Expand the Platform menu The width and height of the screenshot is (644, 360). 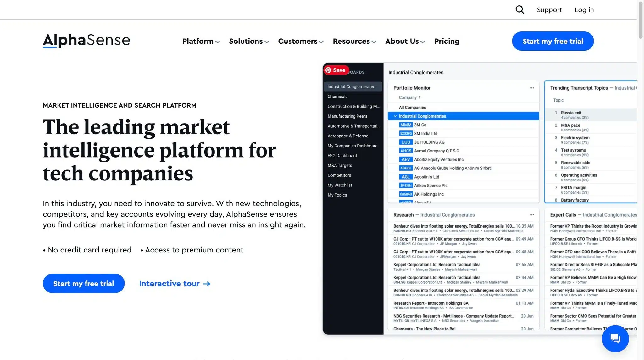pos(201,41)
